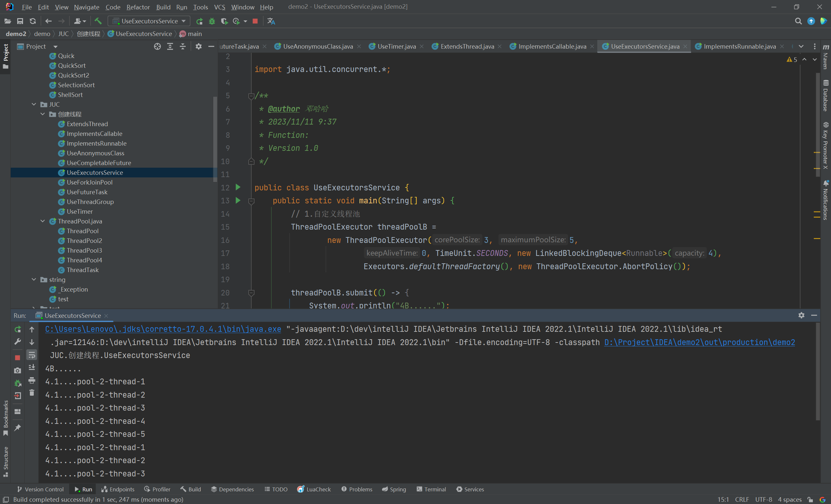Switch to ImplementsCallable.java tab
The height and width of the screenshot is (504, 831).
pyautogui.click(x=552, y=46)
